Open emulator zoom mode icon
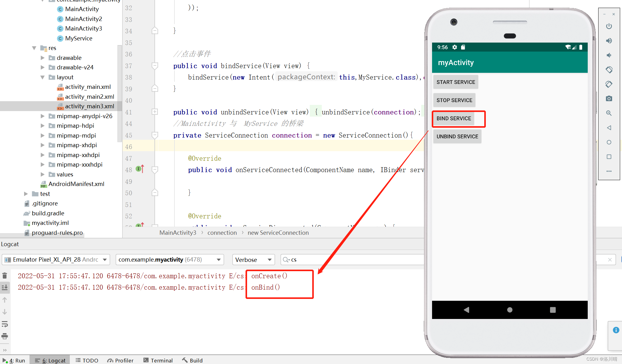The height and width of the screenshot is (364, 622). (609, 113)
